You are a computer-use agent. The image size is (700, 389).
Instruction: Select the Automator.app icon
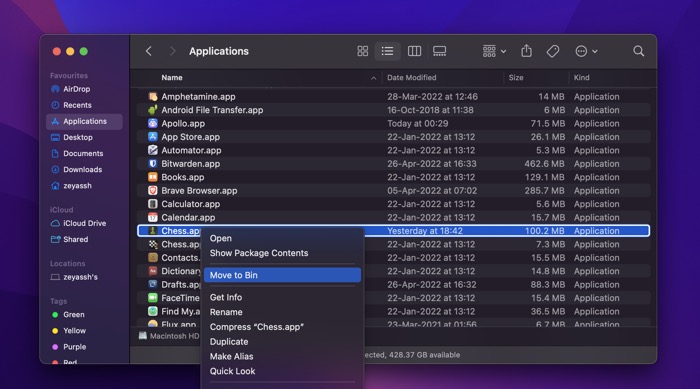click(x=153, y=150)
